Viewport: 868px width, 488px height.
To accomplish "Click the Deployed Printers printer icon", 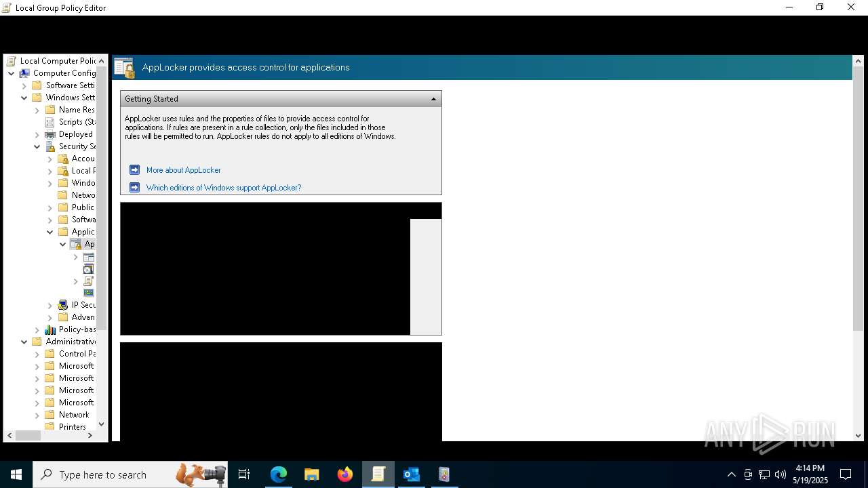I will pyautogui.click(x=50, y=134).
